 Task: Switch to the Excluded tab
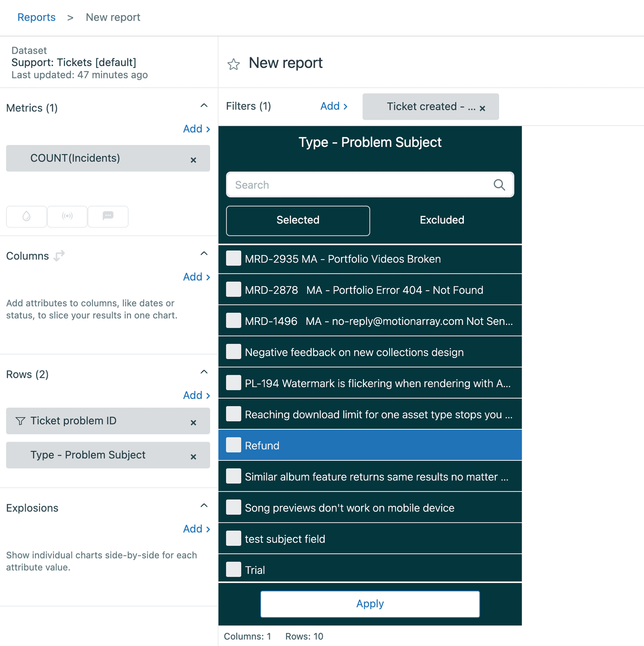[x=442, y=220]
